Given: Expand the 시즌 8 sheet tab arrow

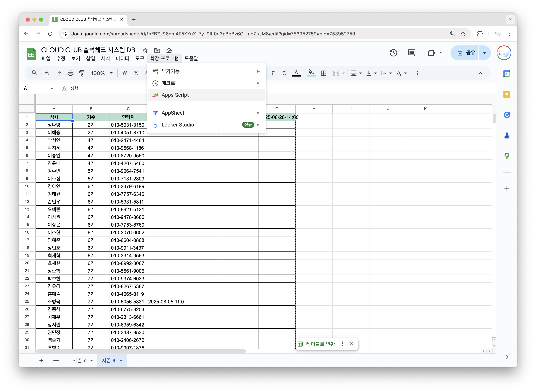Looking at the screenshot, I should [x=121, y=361].
